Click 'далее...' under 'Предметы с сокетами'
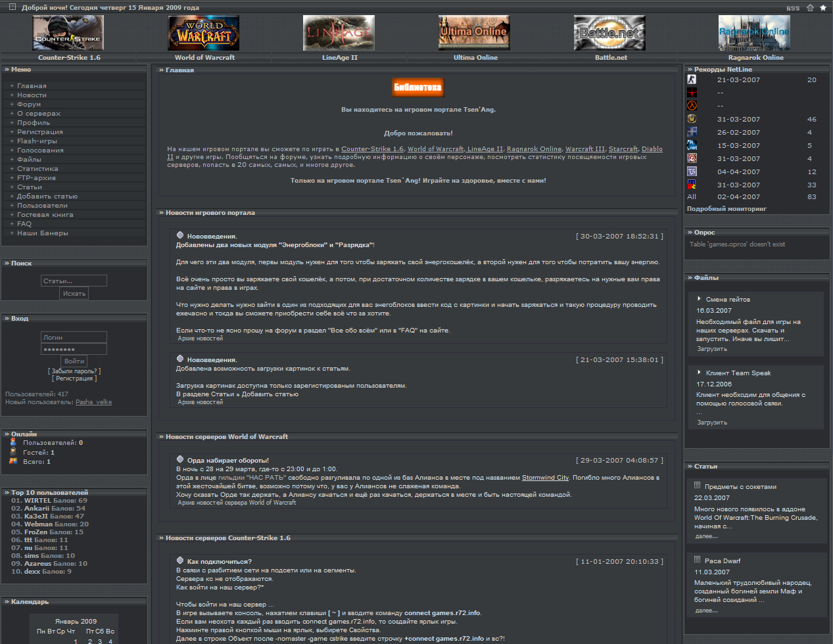 pos(707,536)
